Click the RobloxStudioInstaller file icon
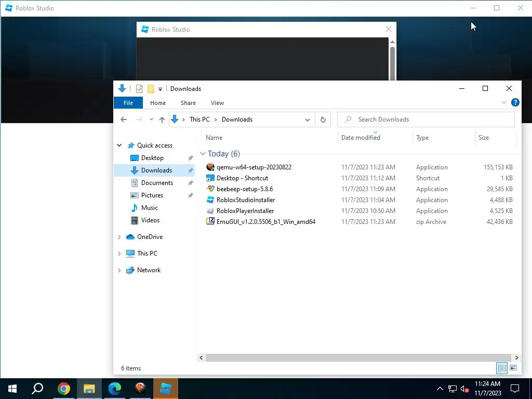This screenshot has height=399, width=532. [x=210, y=199]
